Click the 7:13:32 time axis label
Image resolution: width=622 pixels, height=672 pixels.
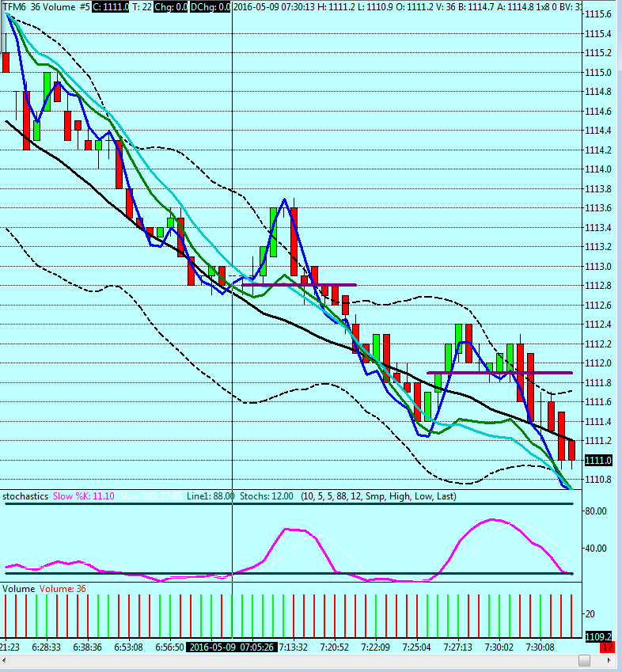click(x=294, y=647)
